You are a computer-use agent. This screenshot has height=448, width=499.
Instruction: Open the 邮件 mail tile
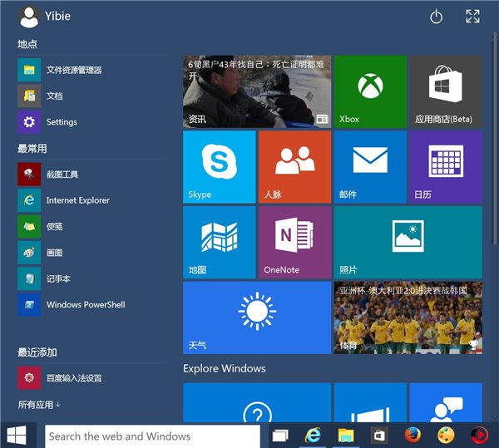tap(370, 167)
